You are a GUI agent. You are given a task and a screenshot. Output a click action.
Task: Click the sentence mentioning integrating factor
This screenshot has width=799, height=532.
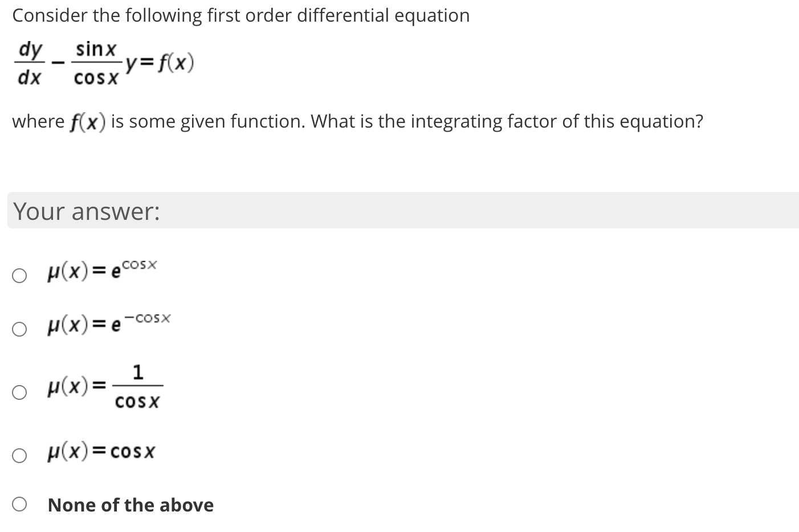tap(357, 121)
